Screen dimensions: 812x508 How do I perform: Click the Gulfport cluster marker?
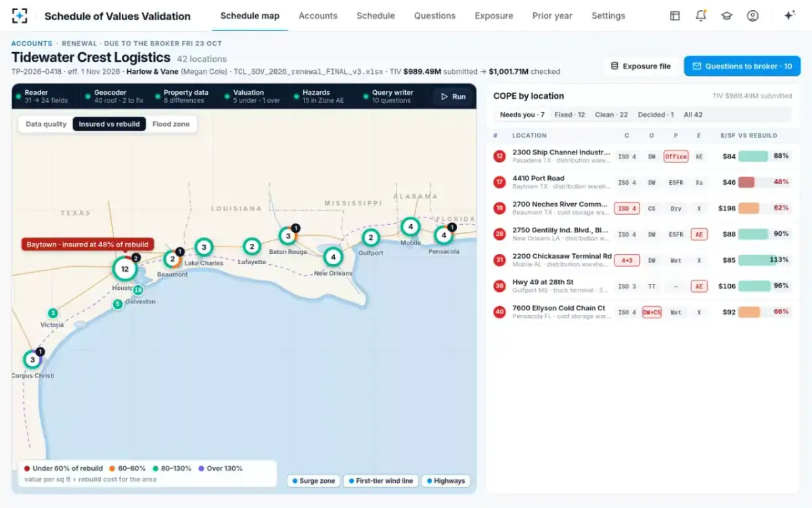pos(371,238)
